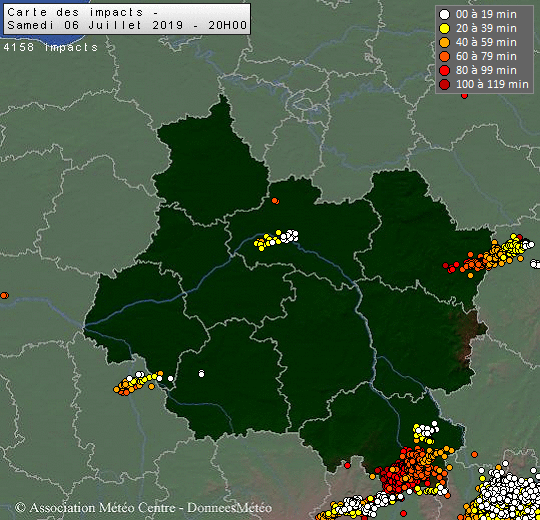Click the '4158 impacts' counter text
The height and width of the screenshot is (520, 540).
[x=51, y=47]
